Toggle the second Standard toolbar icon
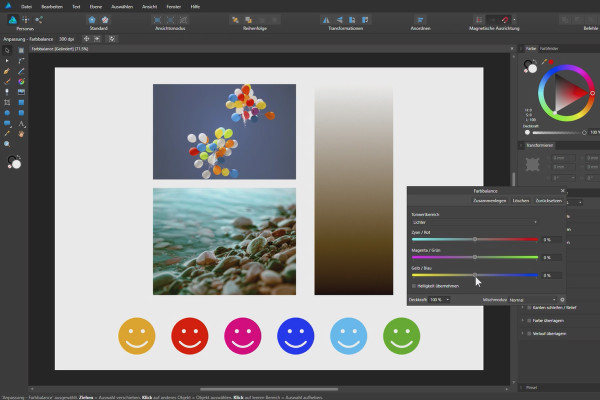The height and width of the screenshot is (400, 600). click(x=105, y=20)
